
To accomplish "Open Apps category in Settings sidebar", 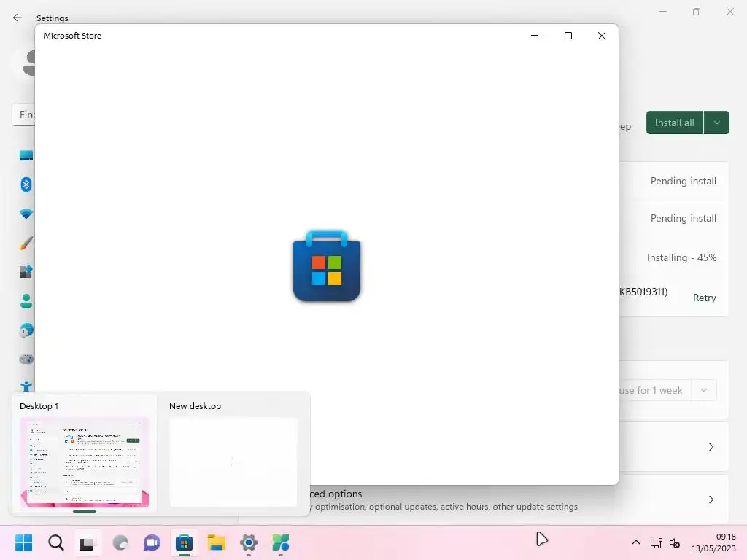I will coord(26,271).
